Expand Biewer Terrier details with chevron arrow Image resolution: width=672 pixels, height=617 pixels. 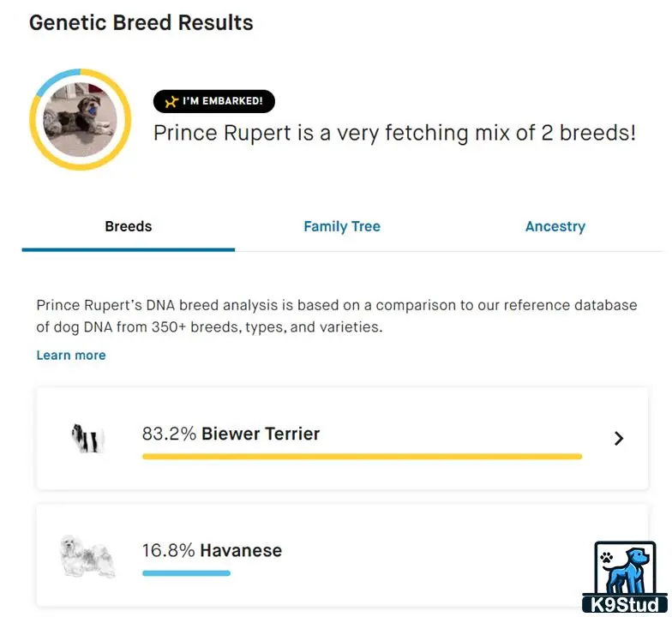click(619, 439)
